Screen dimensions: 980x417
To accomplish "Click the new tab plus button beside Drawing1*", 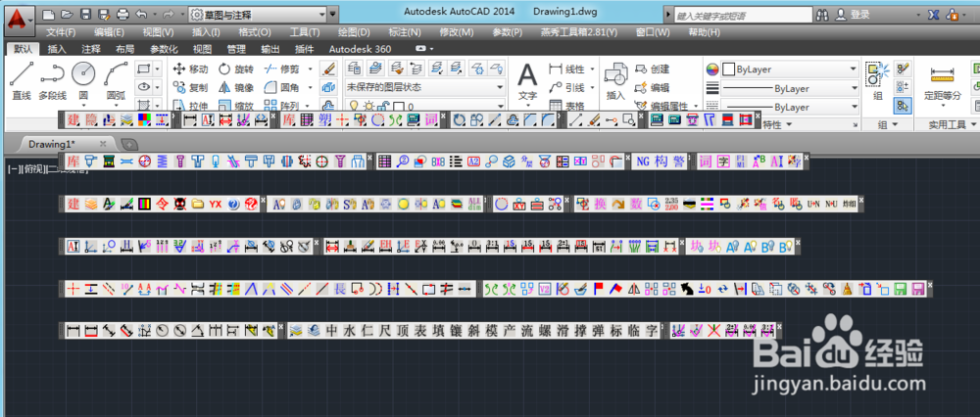I will [x=128, y=144].
